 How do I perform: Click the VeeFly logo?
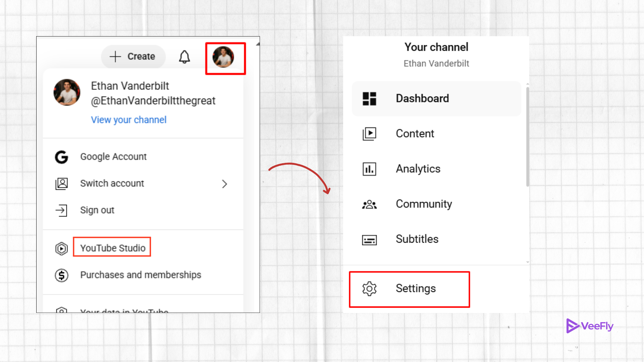(x=590, y=326)
